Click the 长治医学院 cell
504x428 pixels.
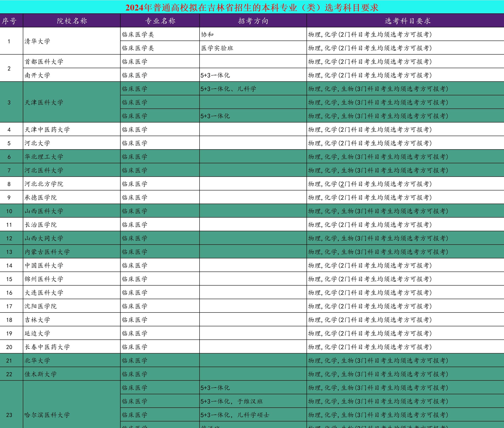tap(72, 224)
